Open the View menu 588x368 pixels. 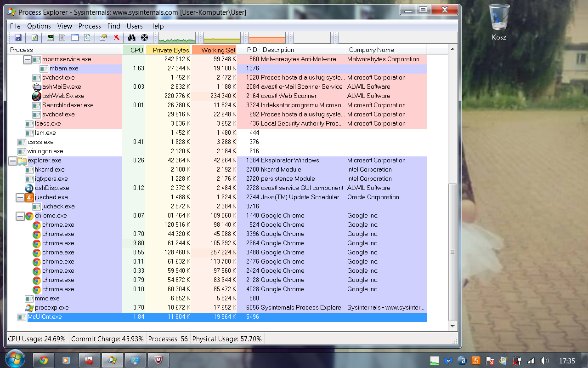(65, 26)
